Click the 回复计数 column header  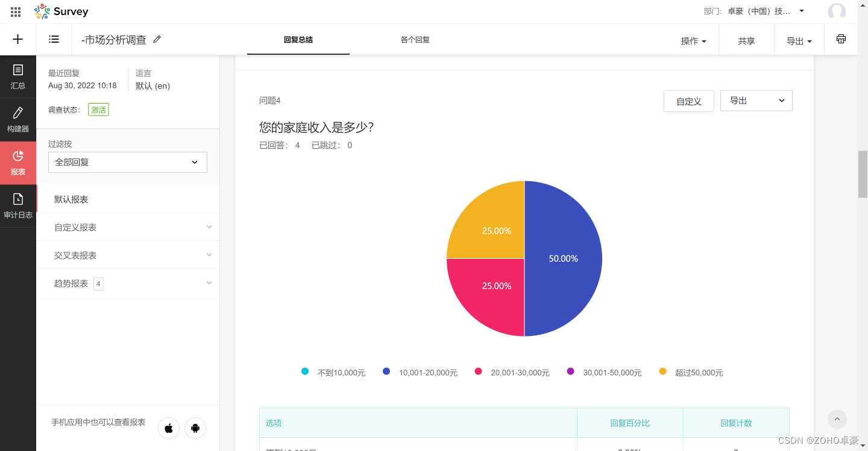click(x=736, y=423)
